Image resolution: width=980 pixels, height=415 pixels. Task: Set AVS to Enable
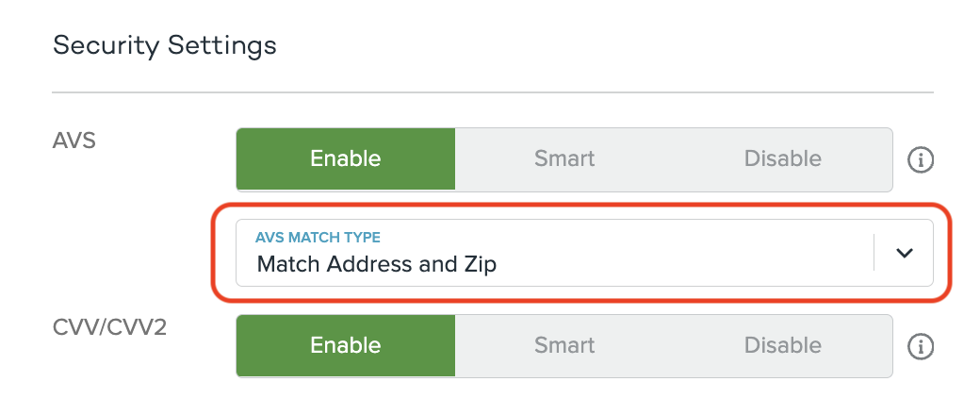tap(345, 159)
